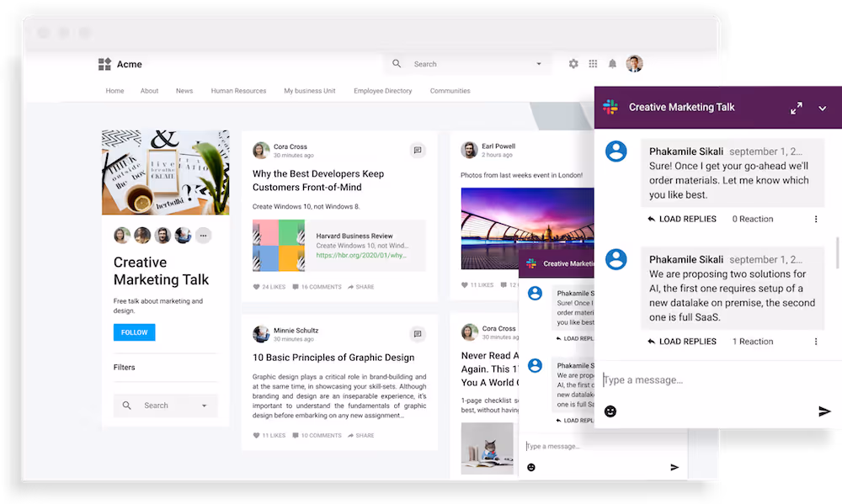Click SHARE on 'Why the Best Developers' post
Image resolution: width=842 pixels, height=504 pixels.
[361, 287]
